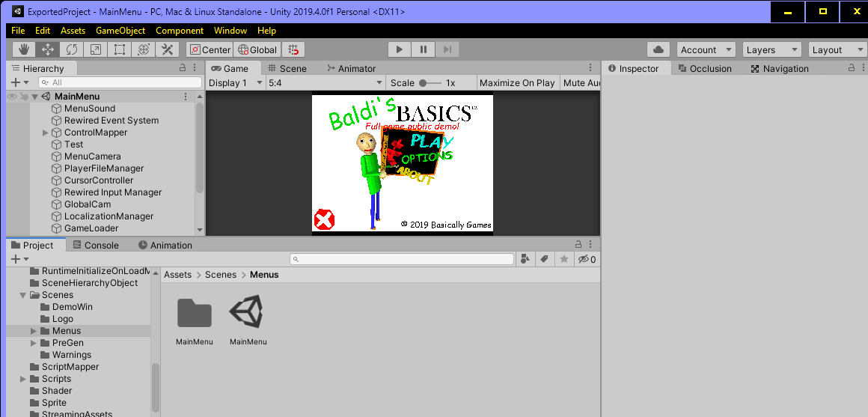This screenshot has width=868, height=417.
Task: Toggle Global handle rotation
Action: pos(257,49)
